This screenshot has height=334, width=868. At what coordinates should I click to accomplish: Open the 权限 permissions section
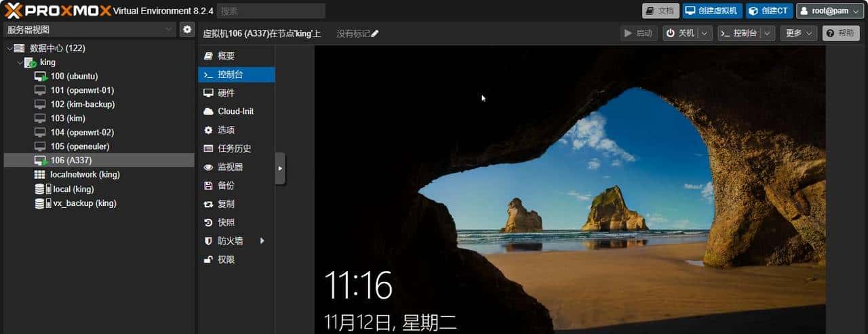[x=237, y=259]
